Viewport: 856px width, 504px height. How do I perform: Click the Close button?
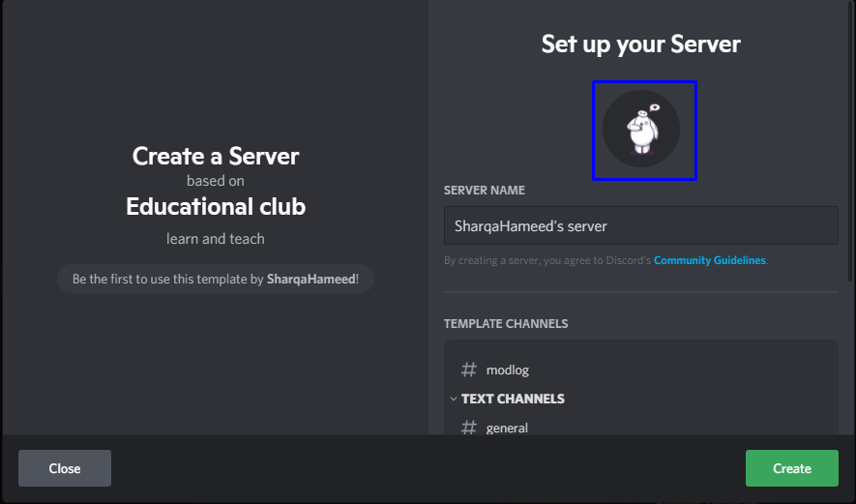click(x=65, y=468)
